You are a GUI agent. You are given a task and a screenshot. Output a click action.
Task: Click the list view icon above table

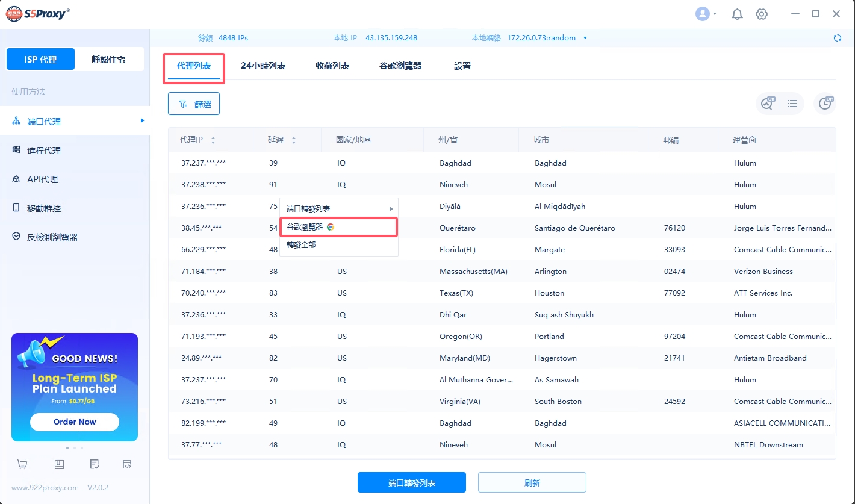(792, 104)
